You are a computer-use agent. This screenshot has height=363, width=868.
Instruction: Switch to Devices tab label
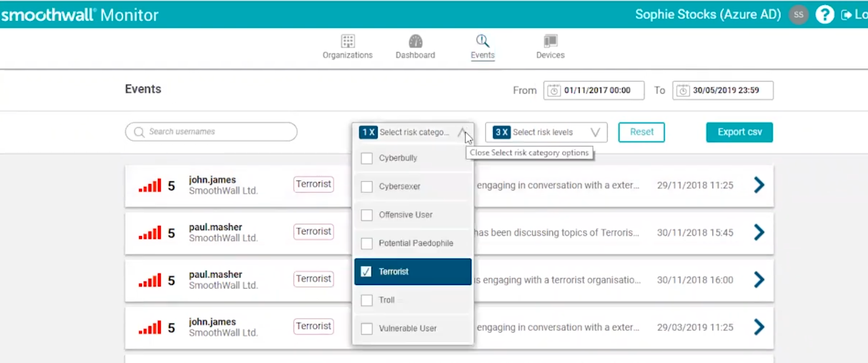coord(550,55)
